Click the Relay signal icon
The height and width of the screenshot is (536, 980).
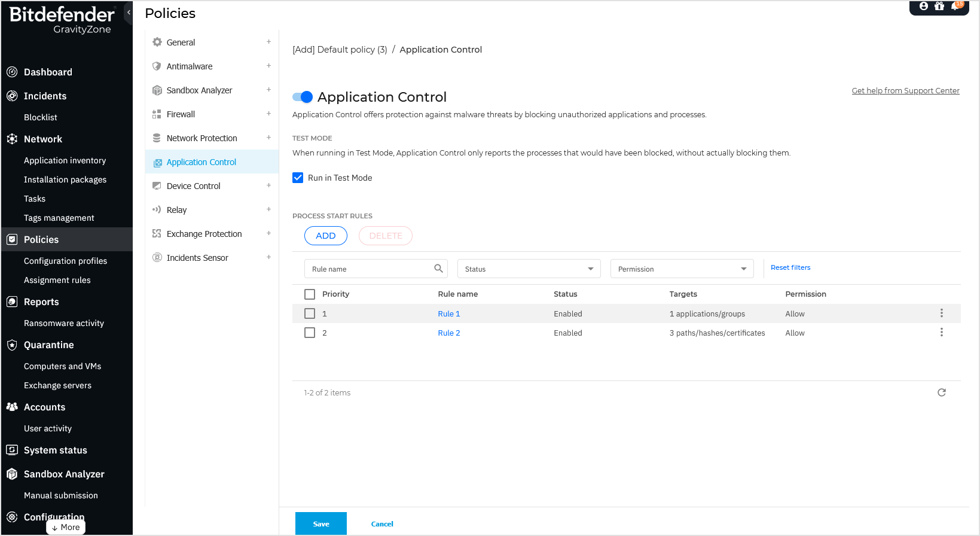(157, 209)
